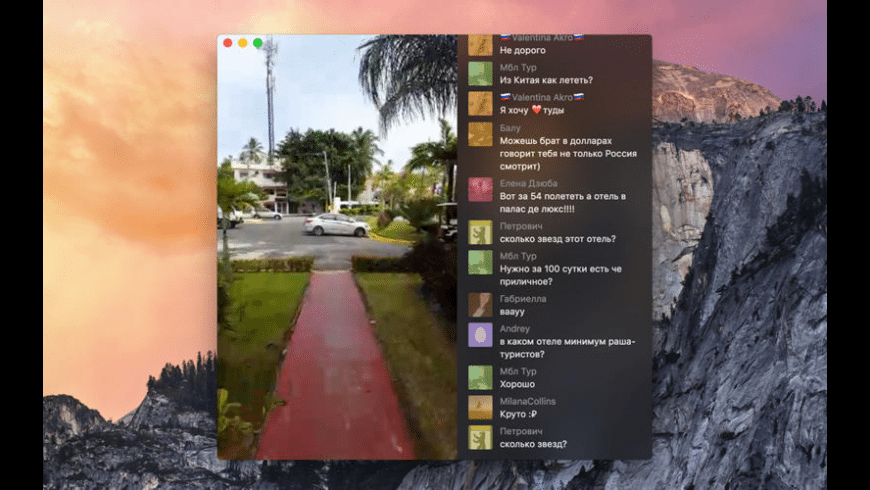Open Балу's avatar picture
The image size is (870, 490).
click(x=480, y=134)
